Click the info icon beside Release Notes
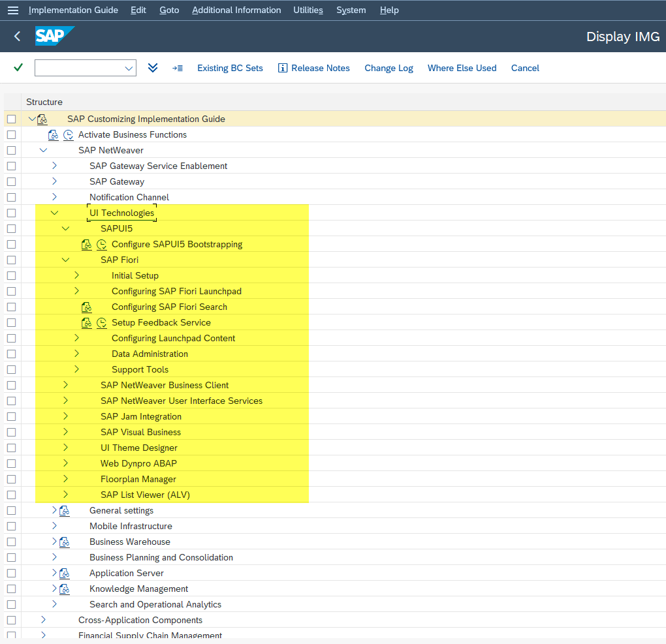The width and height of the screenshot is (666, 644). (283, 68)
